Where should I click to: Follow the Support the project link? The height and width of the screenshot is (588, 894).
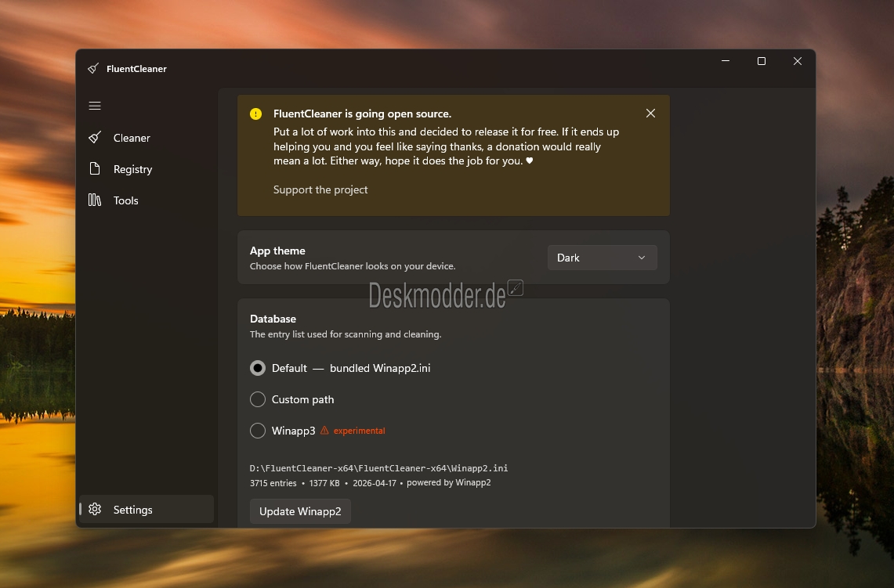[320, 189]
